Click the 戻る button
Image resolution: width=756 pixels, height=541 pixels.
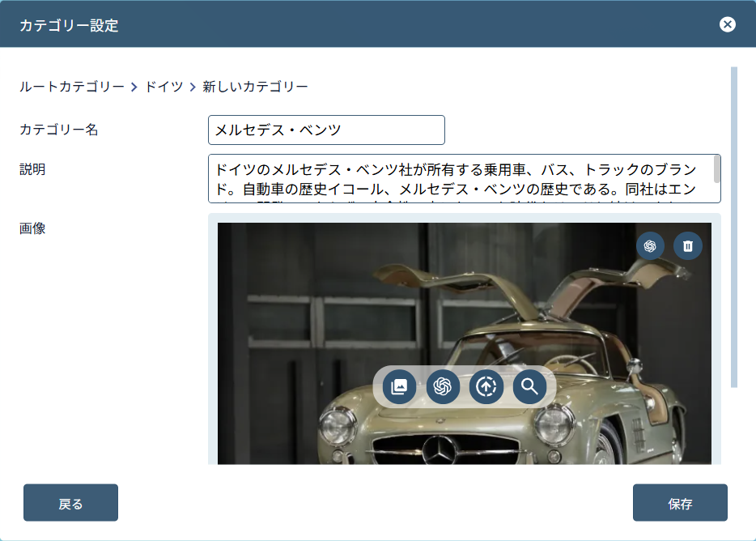[x=71, y=502]
